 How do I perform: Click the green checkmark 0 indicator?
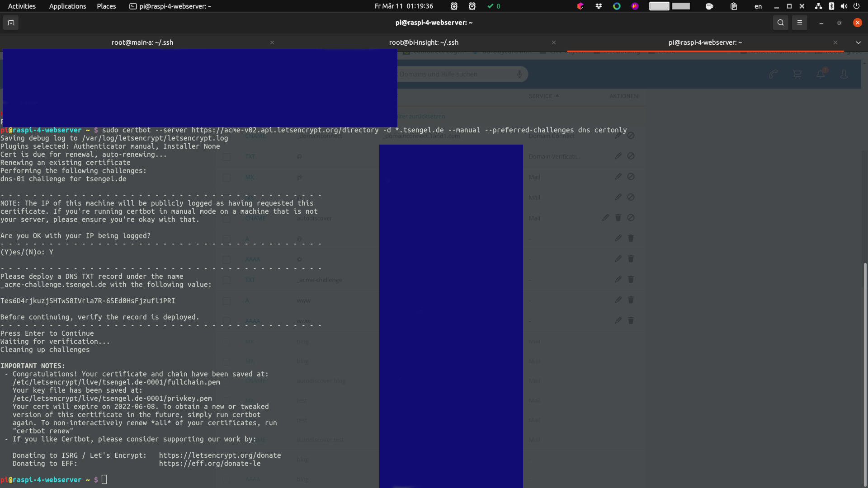click(x=494, y=6)
